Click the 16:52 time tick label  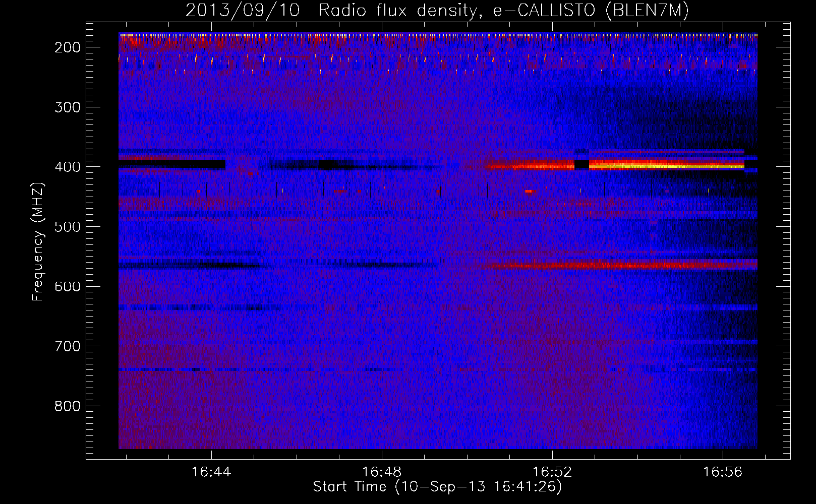coord(552,472)
